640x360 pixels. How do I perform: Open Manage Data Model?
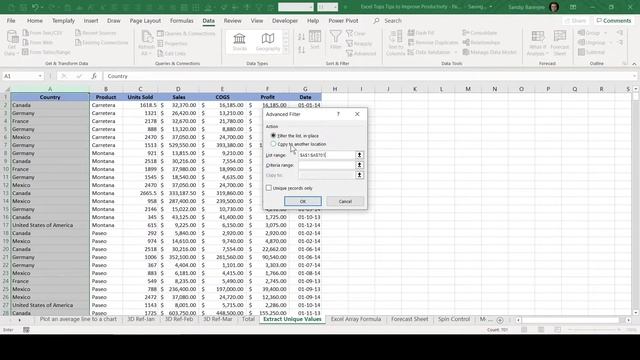point(489,52)
